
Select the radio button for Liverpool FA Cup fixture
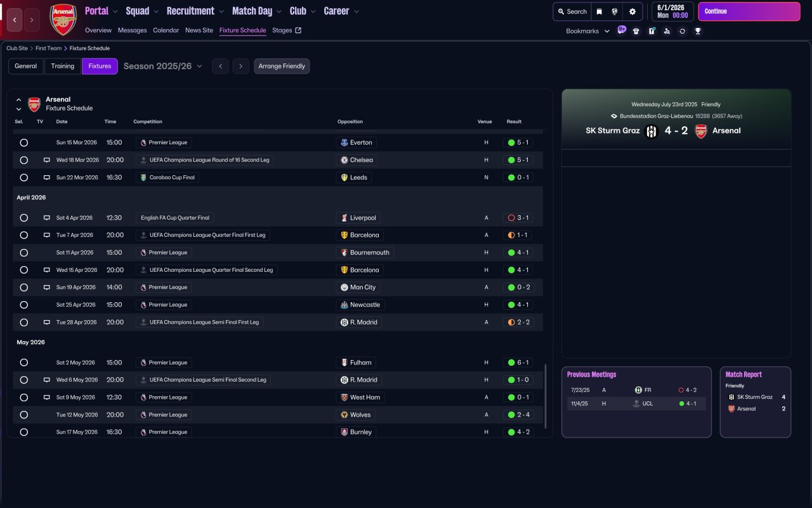point(23,218)
